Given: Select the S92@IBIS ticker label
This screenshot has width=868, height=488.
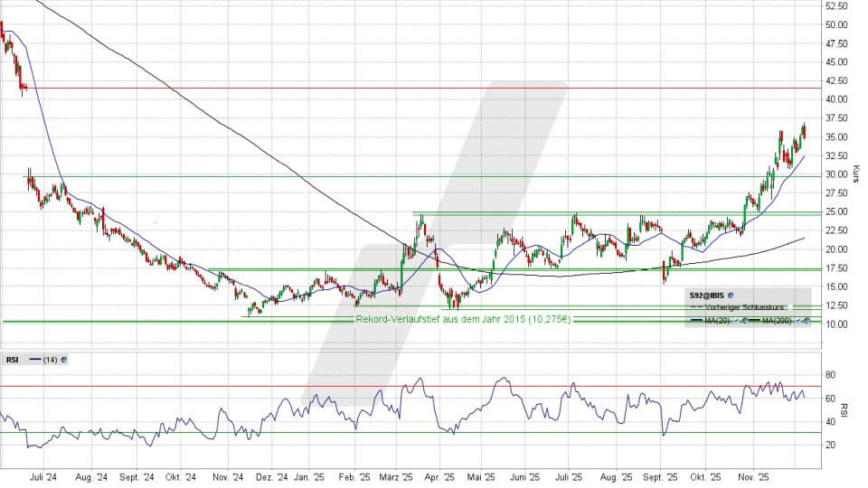Looking at the screenshot, I should point(707,296).
